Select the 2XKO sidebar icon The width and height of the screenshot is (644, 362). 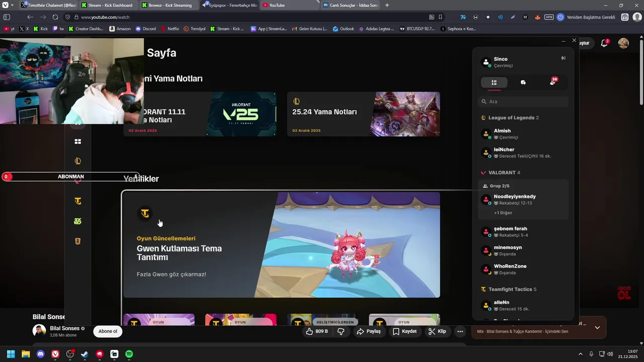[78, 221]
